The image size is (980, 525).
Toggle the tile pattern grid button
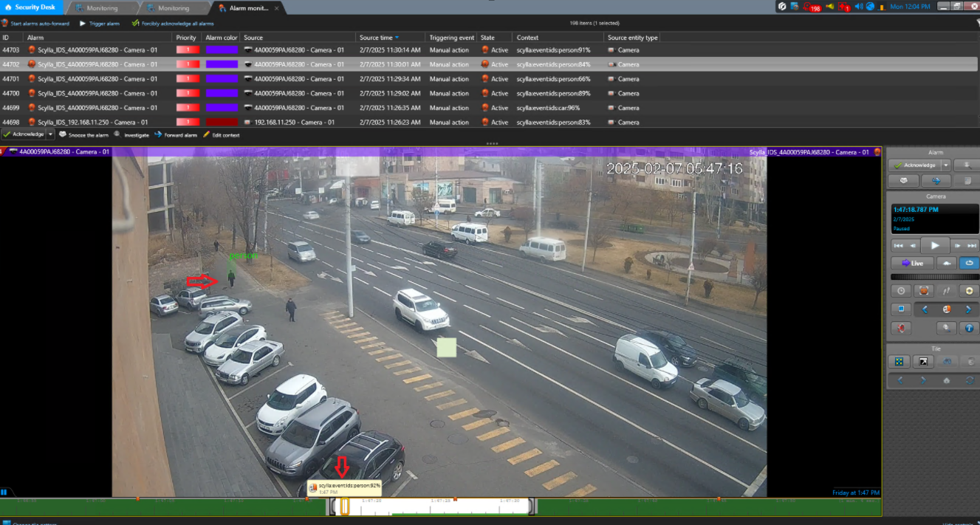pyautogui.click(x=900, y=362)
